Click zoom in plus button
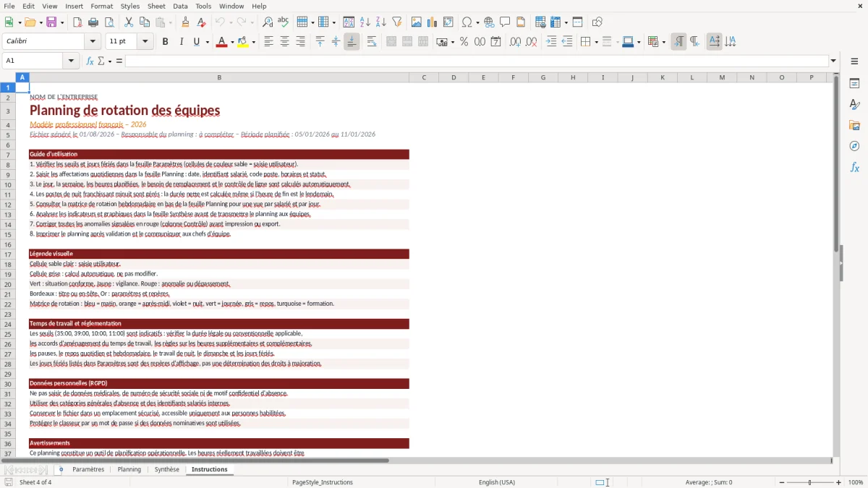The image size is (868, 488). pyautogui.click(x=839, y=482)
